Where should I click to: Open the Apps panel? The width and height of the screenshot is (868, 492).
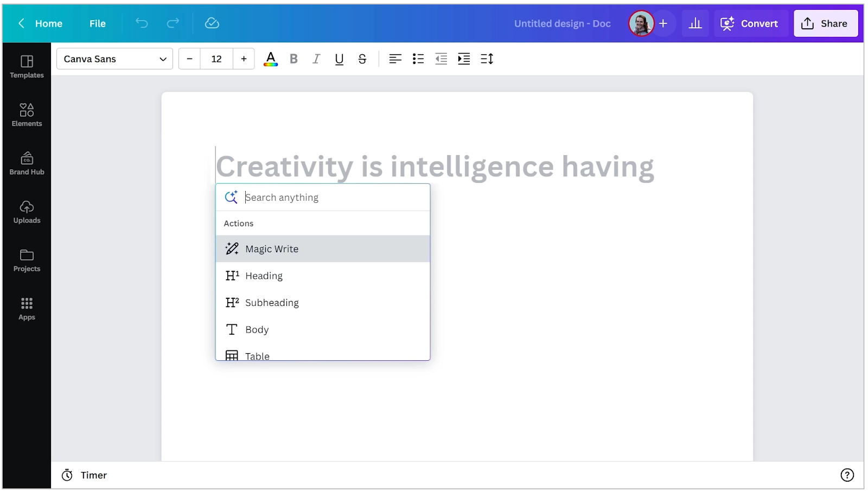point(26,308)
